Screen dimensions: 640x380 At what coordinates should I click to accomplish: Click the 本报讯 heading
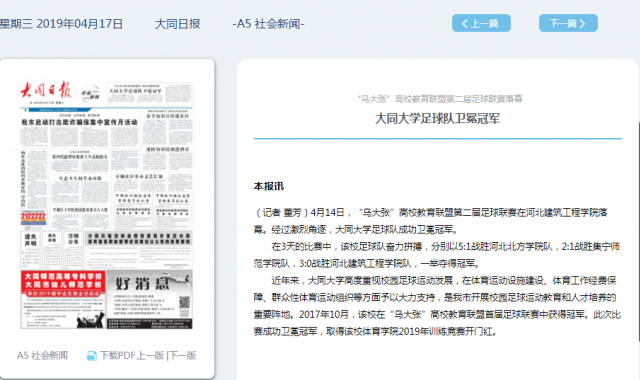[x=269, y=187]
